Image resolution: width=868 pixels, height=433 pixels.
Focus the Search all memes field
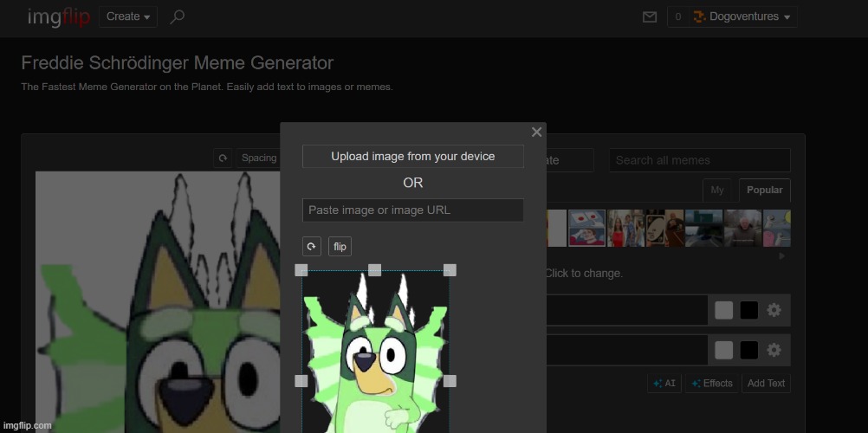tap(700, 160)
